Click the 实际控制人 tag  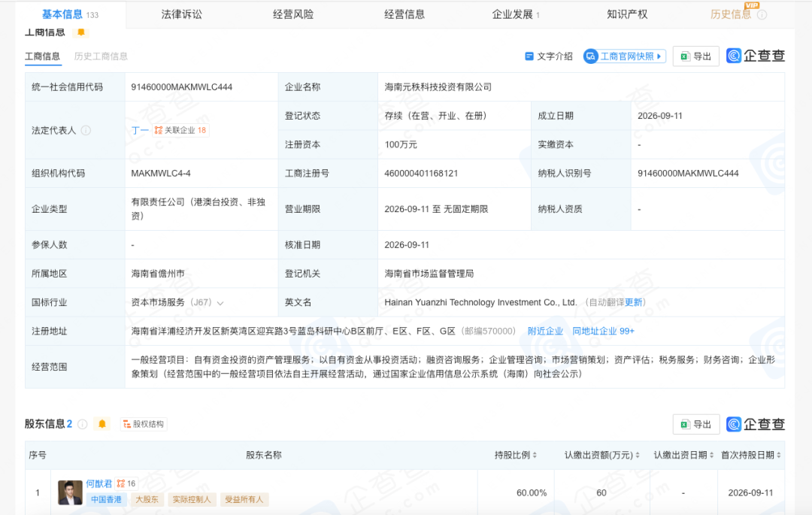[192, 499]
